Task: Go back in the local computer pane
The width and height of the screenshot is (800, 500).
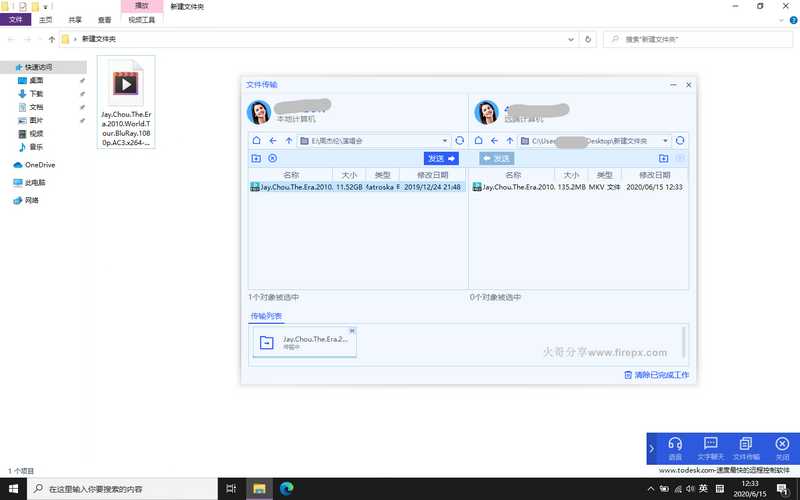Action: pyautogui.click(x=273, y=141)
